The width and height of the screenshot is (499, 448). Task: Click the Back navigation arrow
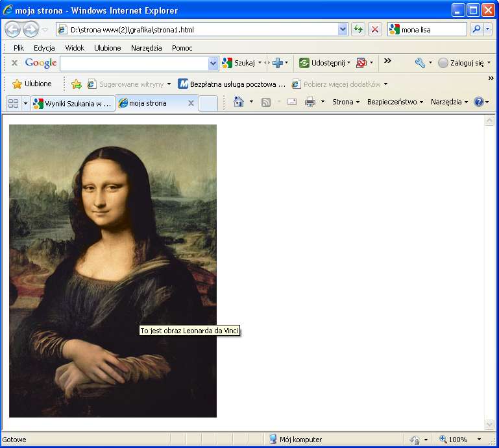click(x=12, y=30)
